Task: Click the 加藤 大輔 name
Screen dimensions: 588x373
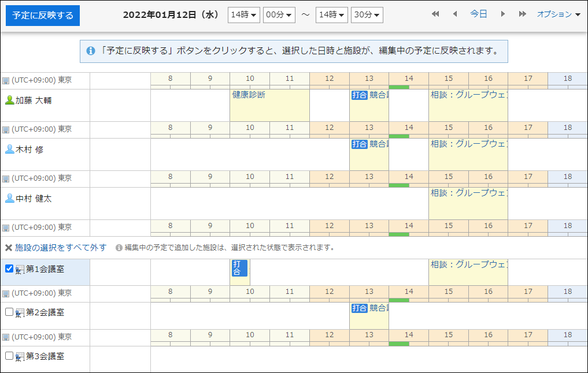Action: coord(34,100)
